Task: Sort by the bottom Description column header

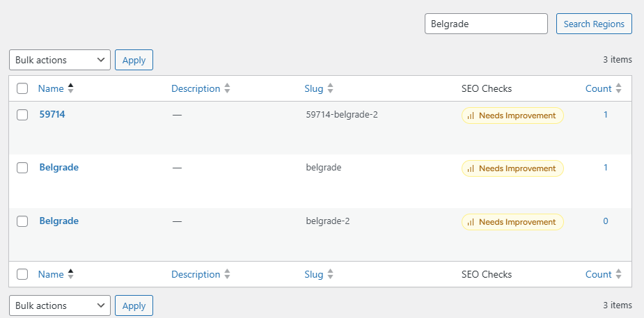Action: click(196, 274)
